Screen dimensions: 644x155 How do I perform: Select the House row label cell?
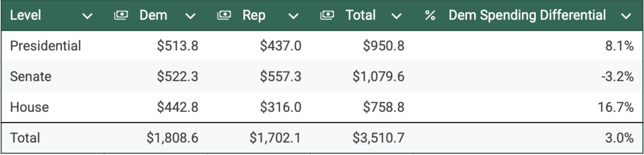pyautogui.click(x=29, y=107)
